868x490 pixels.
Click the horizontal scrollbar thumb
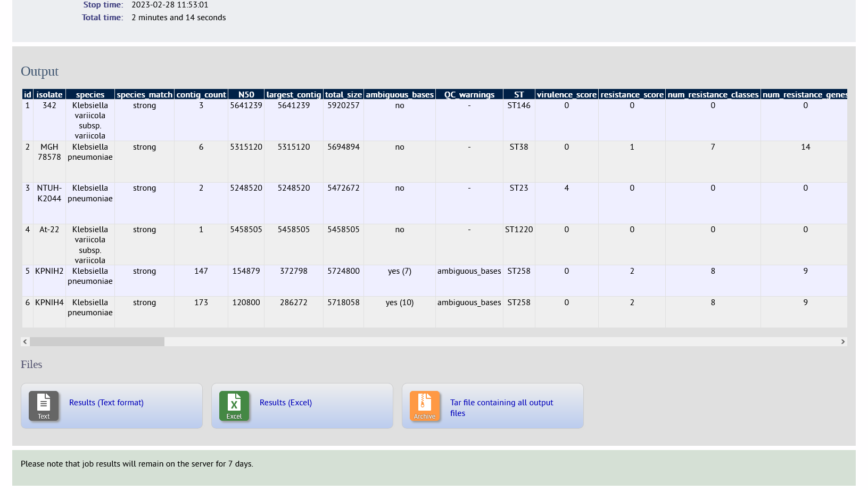coord(97,342)
